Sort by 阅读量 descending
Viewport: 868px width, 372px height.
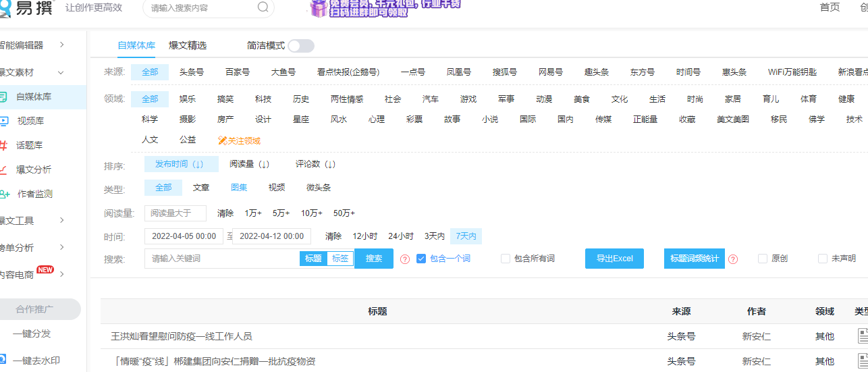pos(250,164)
